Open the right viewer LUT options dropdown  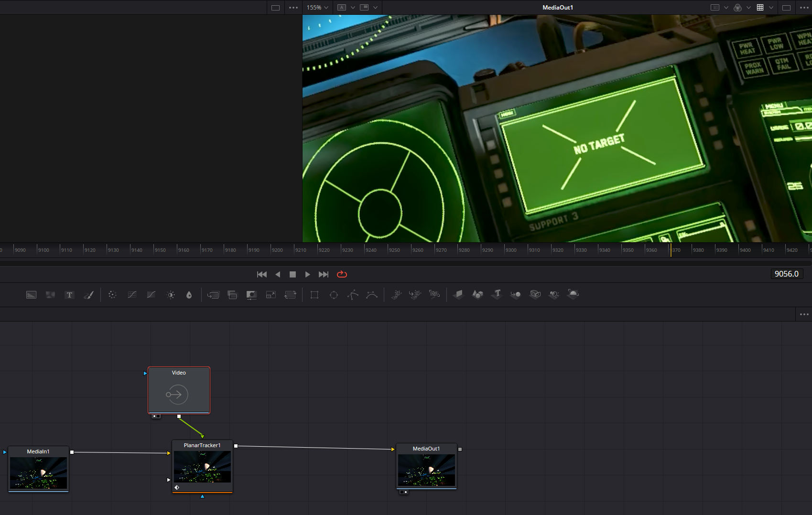pyautogui.click(x=771, y=8)
